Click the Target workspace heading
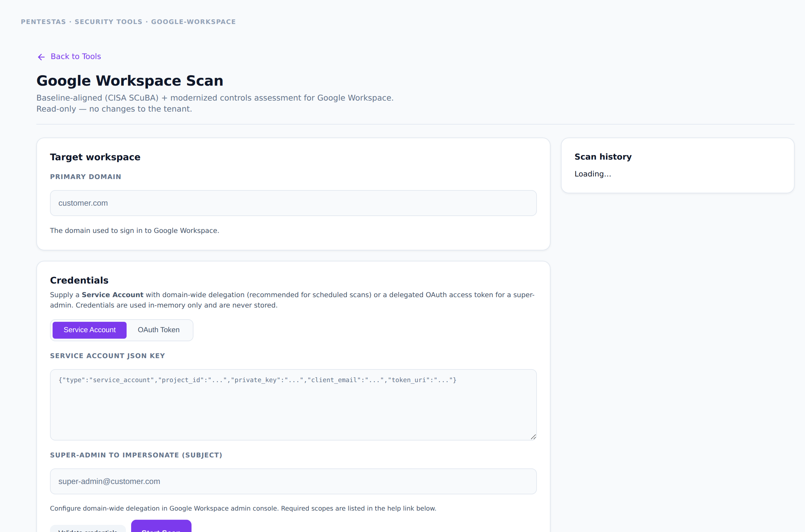805x532 pixels. tap(95, 157)
